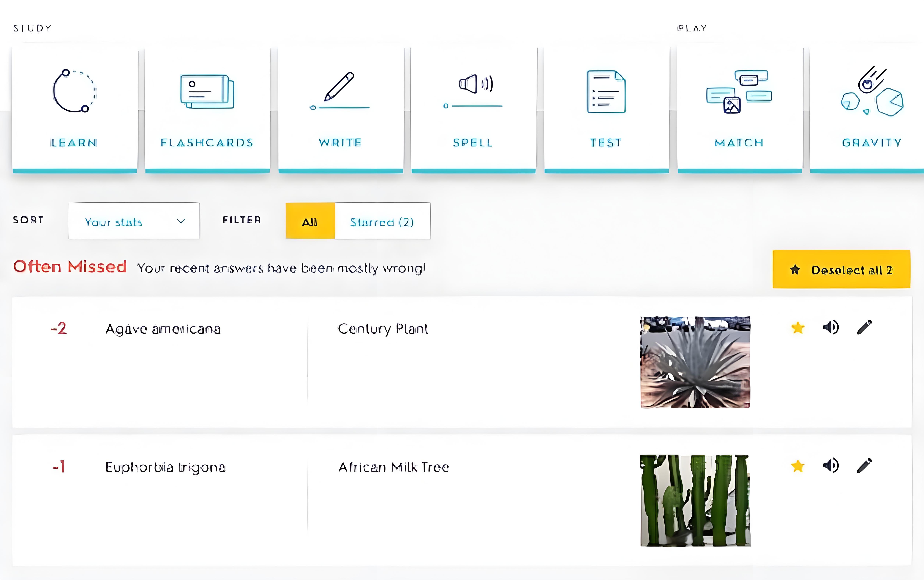Play audio for African Milk Tree
924x580 pixels.
coord(831,465)
